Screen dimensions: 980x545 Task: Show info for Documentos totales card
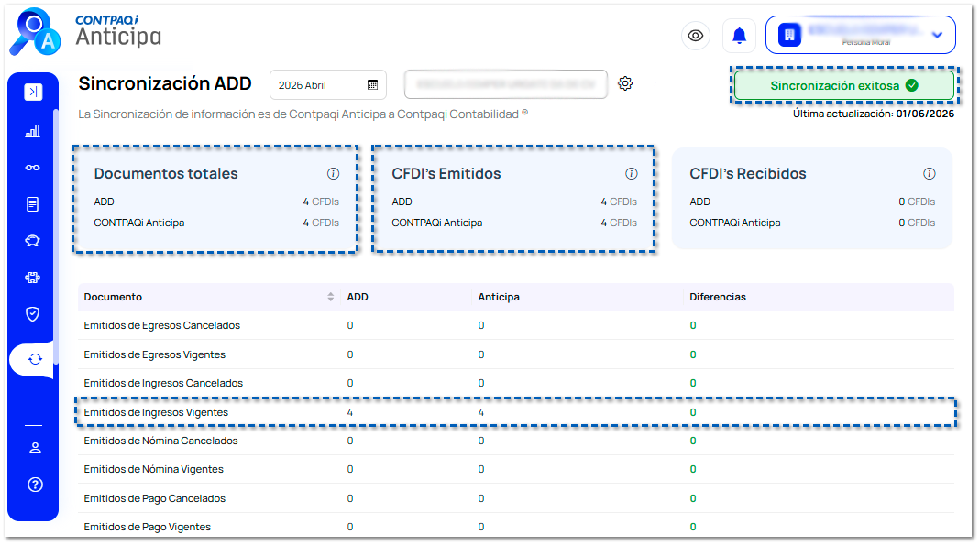click(x=333, y=173)
